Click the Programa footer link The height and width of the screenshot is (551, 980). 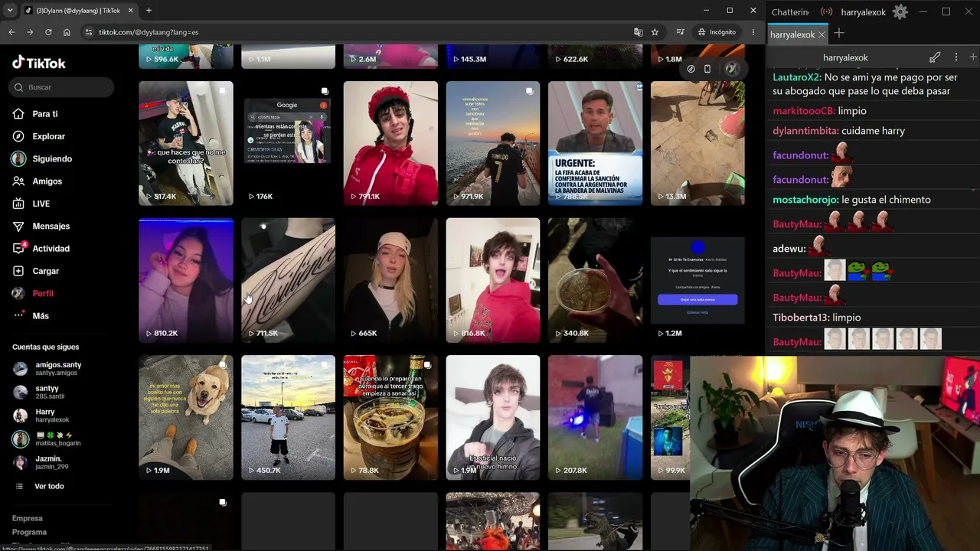point(30,532)
